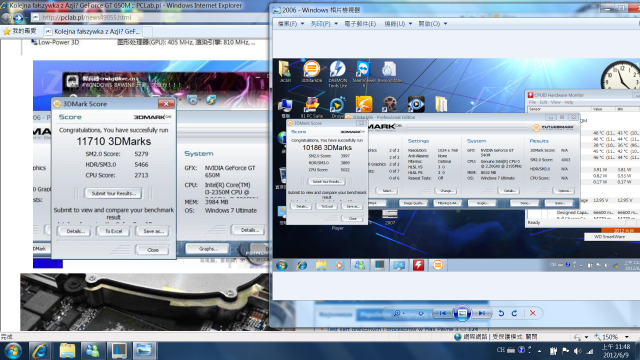Open the 開啟(O) menu in Photo Viewer

(432, 24)
